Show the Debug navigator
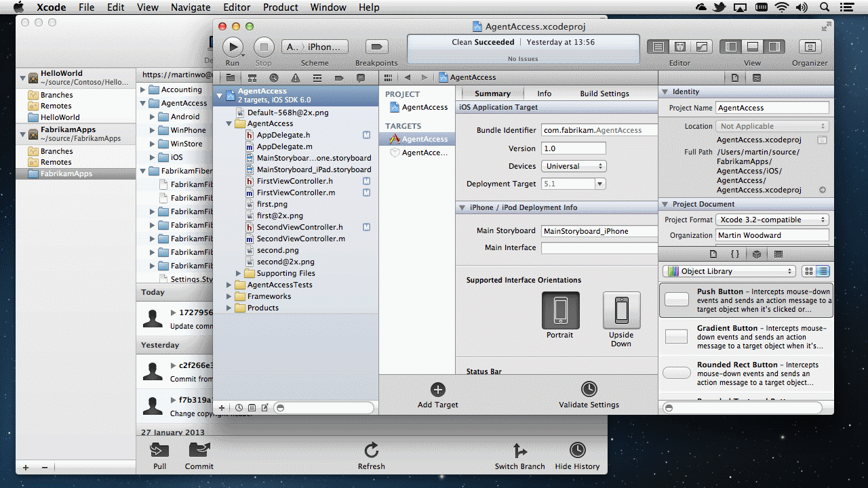Screen dimensions: 868x488 coord(317,78)
